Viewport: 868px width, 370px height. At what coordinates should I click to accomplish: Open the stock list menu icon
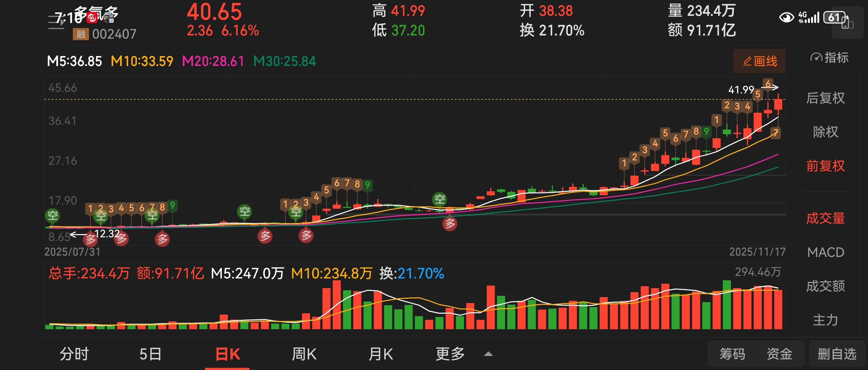[56, 22]
